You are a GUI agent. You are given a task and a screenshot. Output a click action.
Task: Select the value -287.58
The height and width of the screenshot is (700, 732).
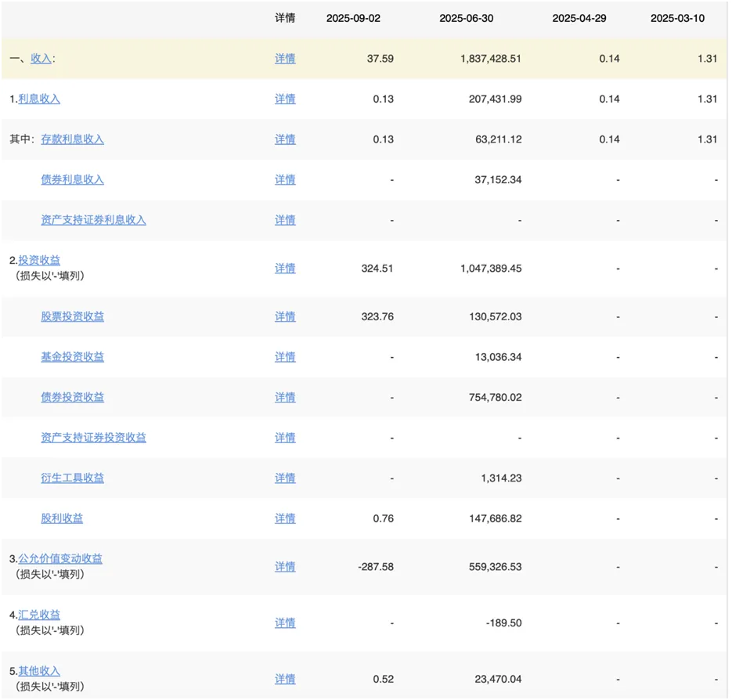(376, 567)
